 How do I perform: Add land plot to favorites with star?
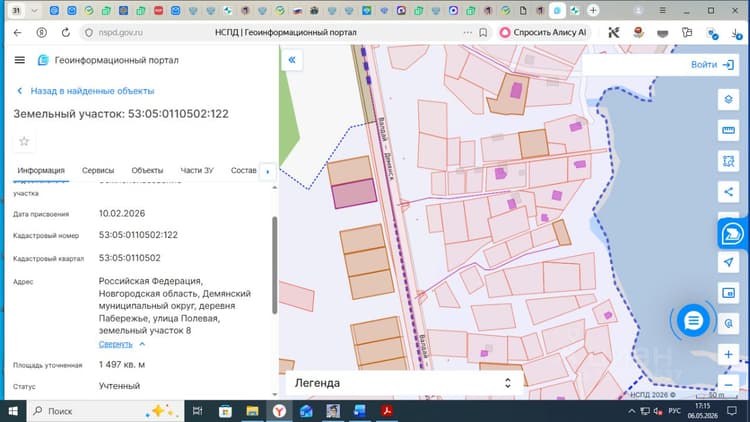(x=24, y=141)
